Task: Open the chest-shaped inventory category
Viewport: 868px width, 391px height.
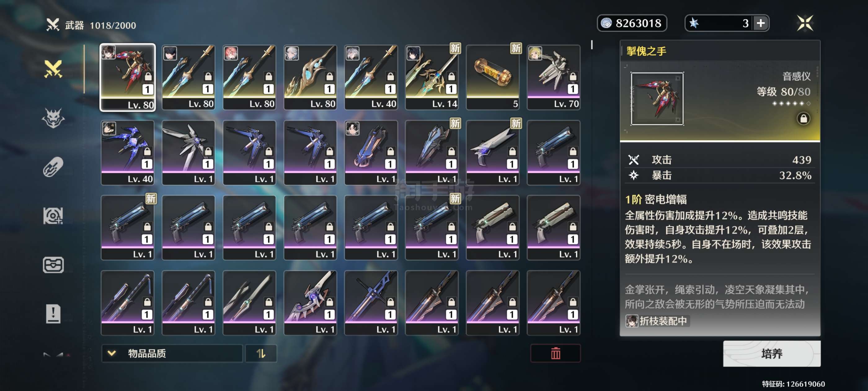Action: point(53,265)
